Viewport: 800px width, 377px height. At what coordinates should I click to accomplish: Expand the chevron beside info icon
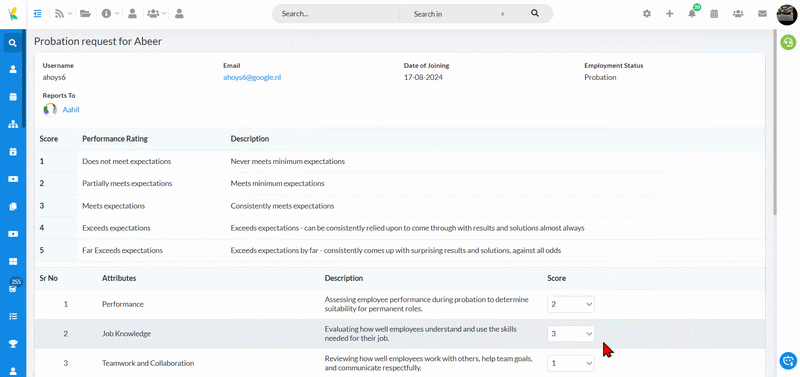[x=117, y=14]
